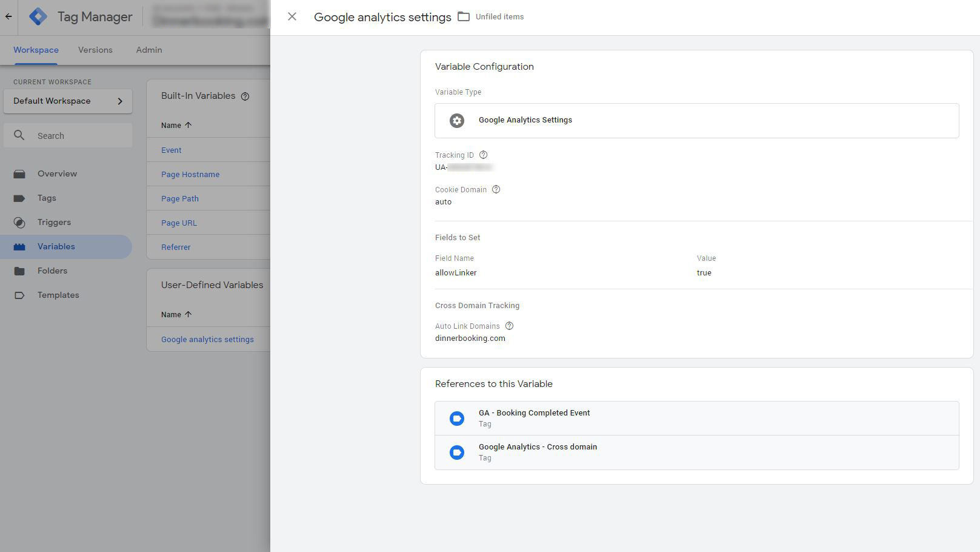Click the Variable Configuration heading

click(x=484, y=67)
